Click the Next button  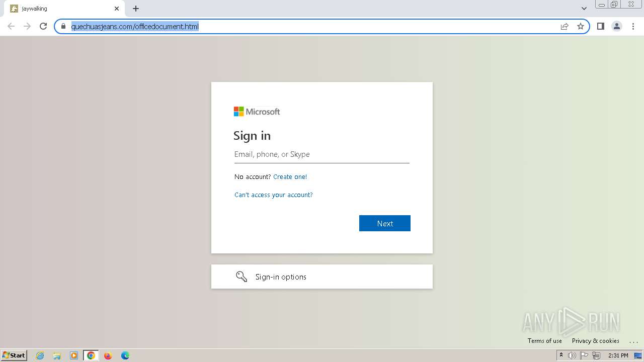(385, 223)
